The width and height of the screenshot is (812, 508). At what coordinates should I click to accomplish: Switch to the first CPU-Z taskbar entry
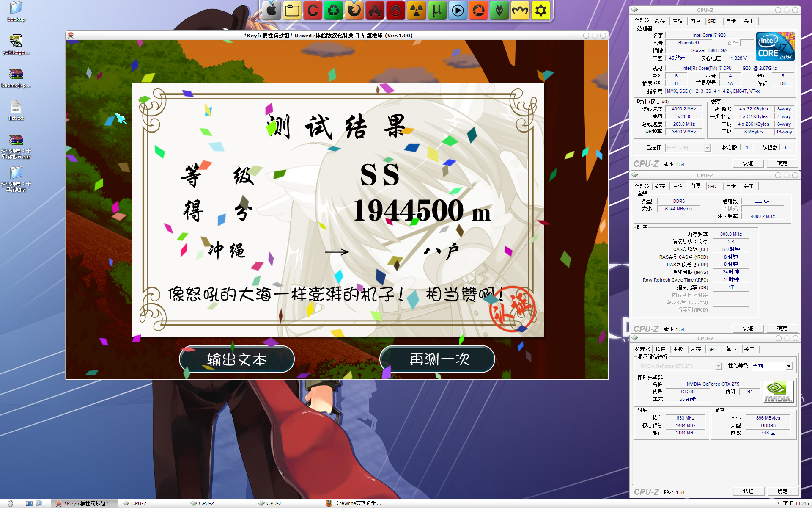(x=152, y=503)
